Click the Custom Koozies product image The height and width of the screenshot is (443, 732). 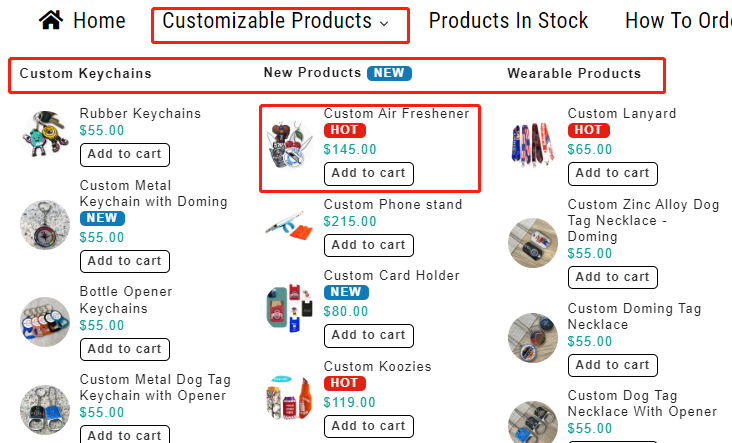(290, 397)
